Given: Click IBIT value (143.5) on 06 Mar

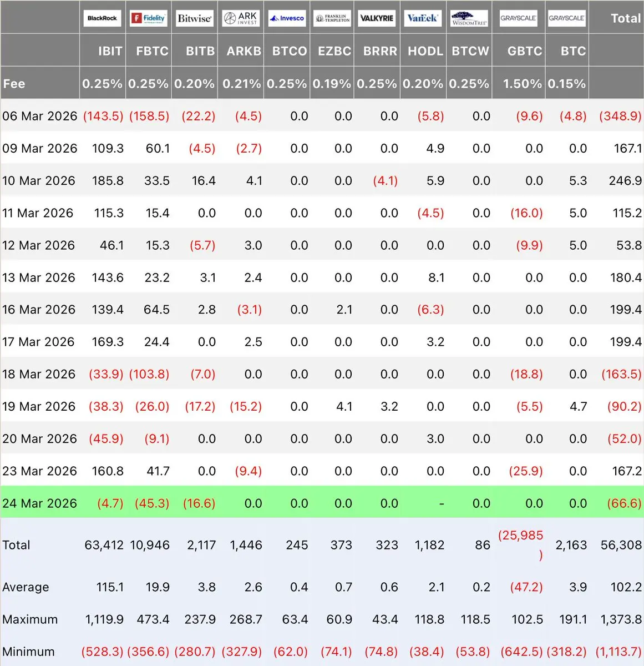Looking at the screenshot, I should coord(103,116).
